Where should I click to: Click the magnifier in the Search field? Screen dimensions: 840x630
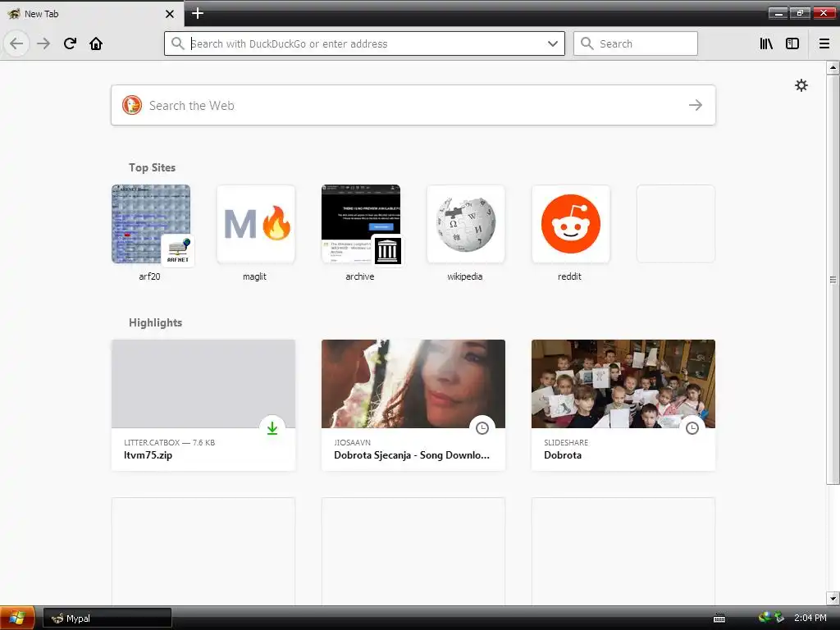[587, 43]
